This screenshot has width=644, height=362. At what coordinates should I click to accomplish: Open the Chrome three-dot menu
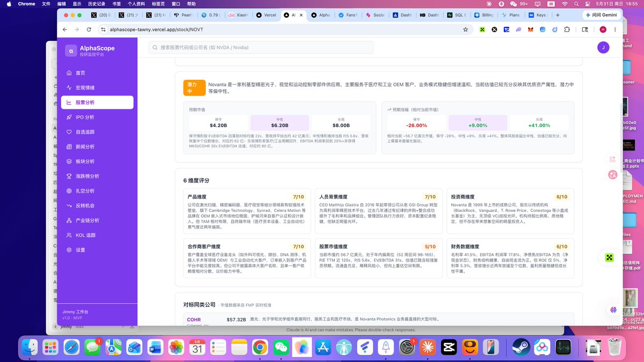pyautogui.click(x=615, y=29)
